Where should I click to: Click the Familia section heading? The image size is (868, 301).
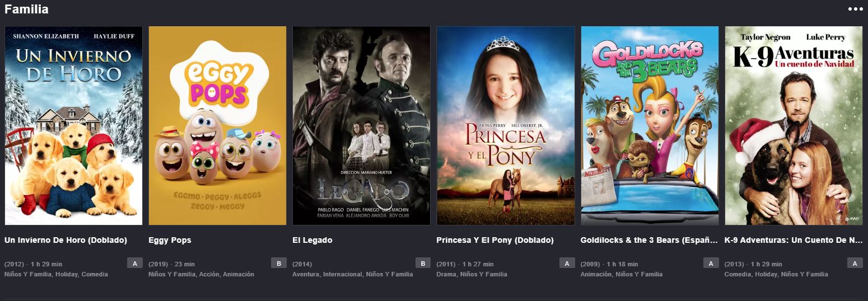[x=26, y=9]
